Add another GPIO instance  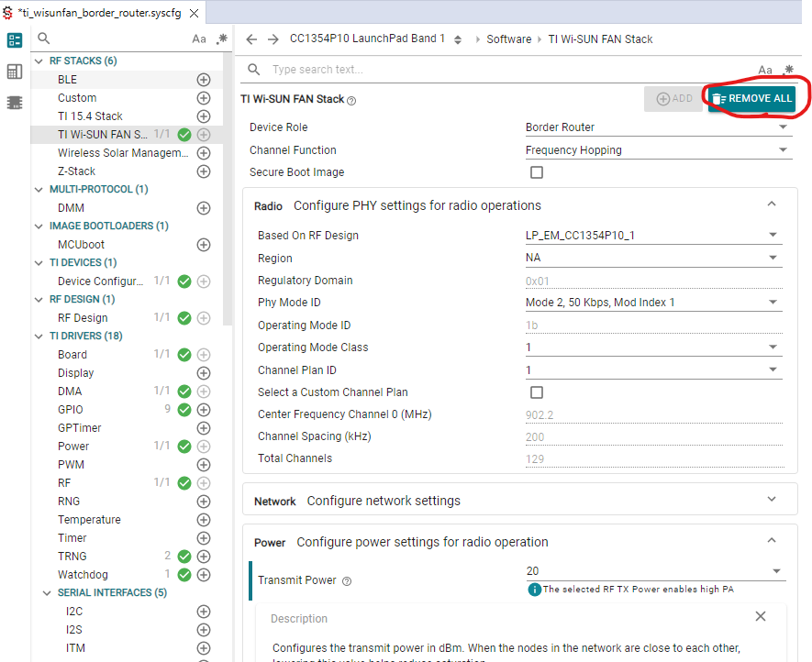click(204, 410)
